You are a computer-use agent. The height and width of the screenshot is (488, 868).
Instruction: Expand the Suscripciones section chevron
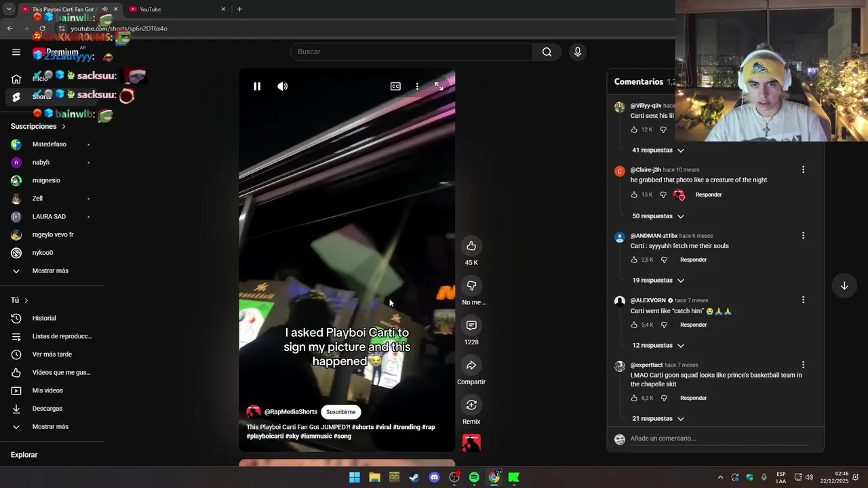64,126
